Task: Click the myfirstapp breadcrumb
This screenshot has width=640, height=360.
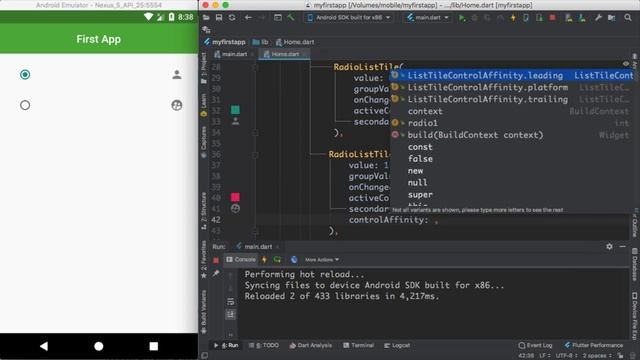Action: tap(225, 42)
